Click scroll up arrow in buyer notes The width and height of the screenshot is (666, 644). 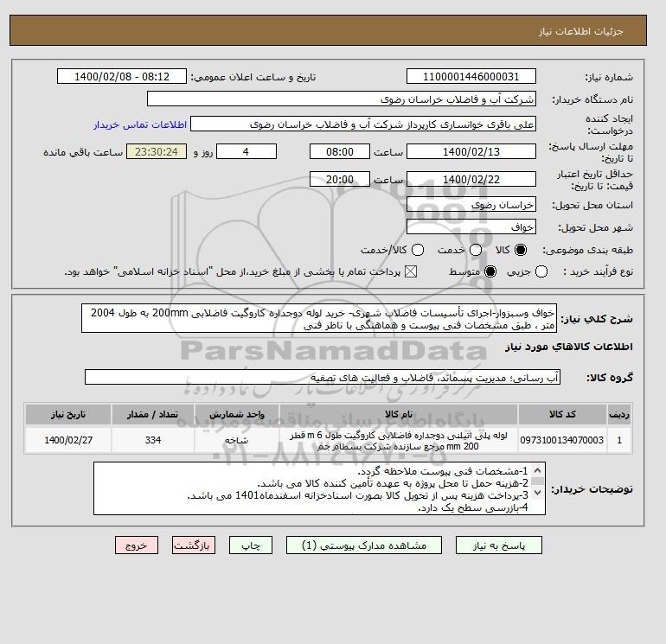click(537, 470)
